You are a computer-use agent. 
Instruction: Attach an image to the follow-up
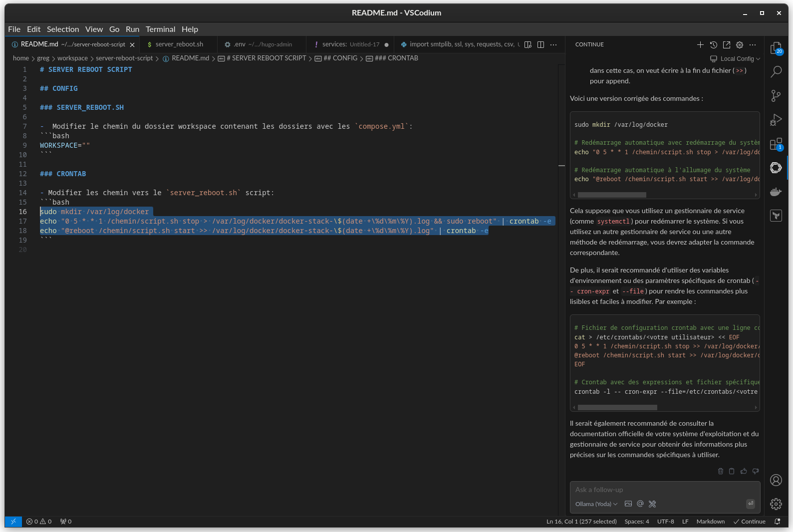pyautogui.click(x=628, y=504)
